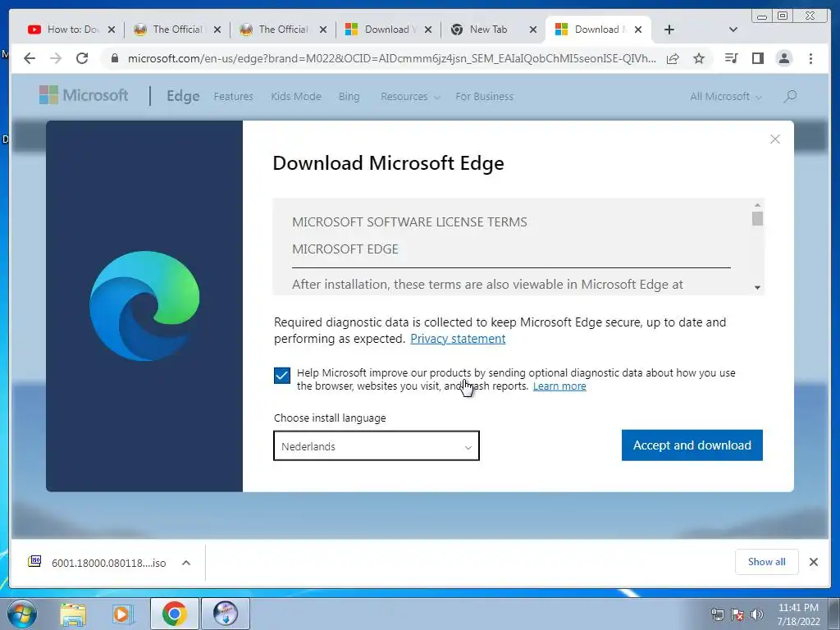Viewport: 840px width, 630px height.
Task: Uncheck optional diagnostic data checkbox
Action: coord(282,376)
